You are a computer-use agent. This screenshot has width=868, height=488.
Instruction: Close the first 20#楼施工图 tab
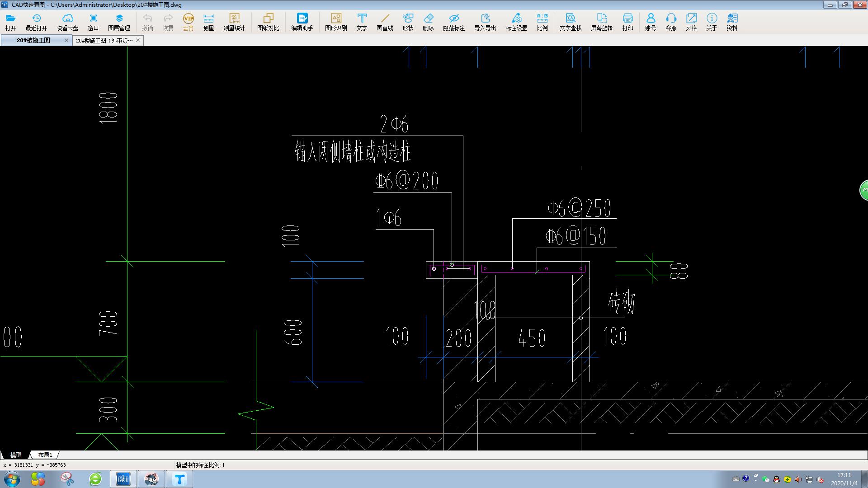(66, 40)
